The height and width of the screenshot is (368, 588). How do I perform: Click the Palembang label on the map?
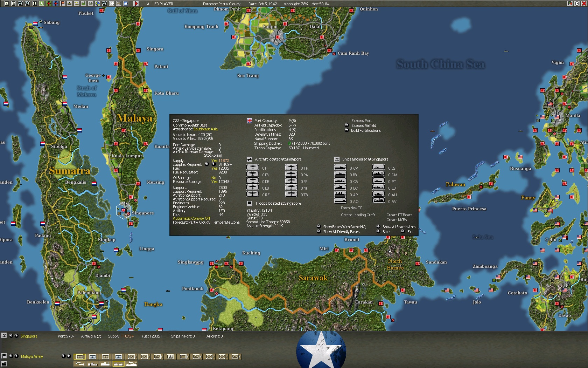point(89,292)
